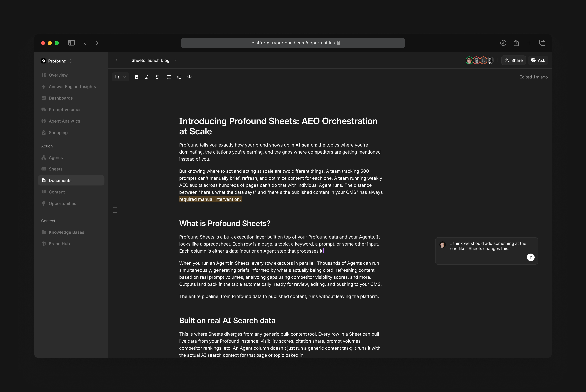Click the second collaborator avatar with red ring
The width and height of the screenshot is (586, 392).
tap(476, 60)
